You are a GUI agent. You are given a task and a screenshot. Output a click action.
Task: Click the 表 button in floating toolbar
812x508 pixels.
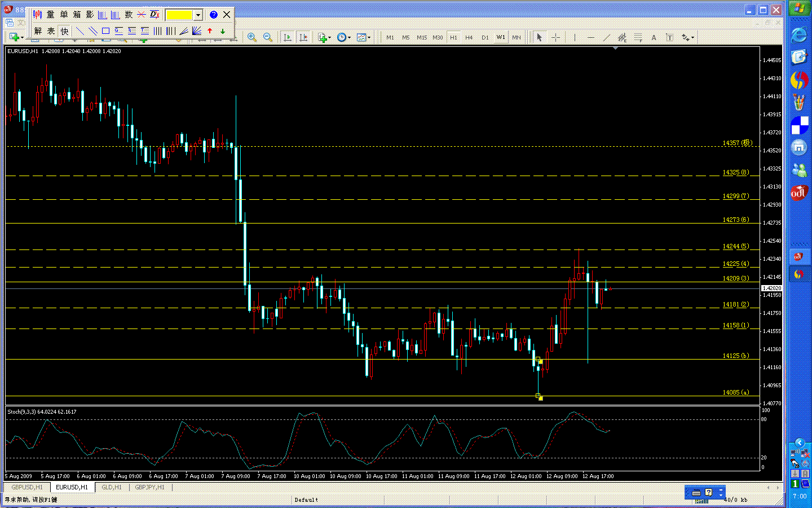pyautogui.click(x=51, y=31)
